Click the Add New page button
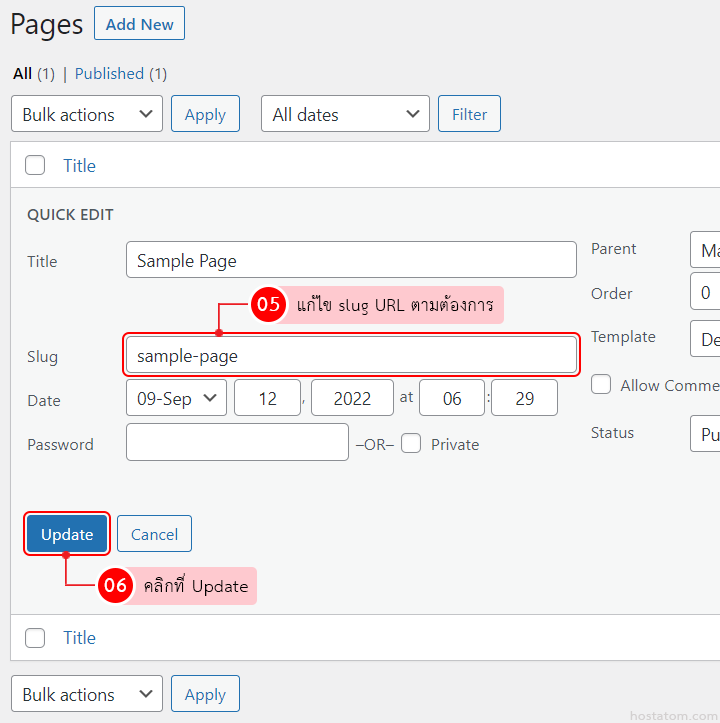 [139, 24]
